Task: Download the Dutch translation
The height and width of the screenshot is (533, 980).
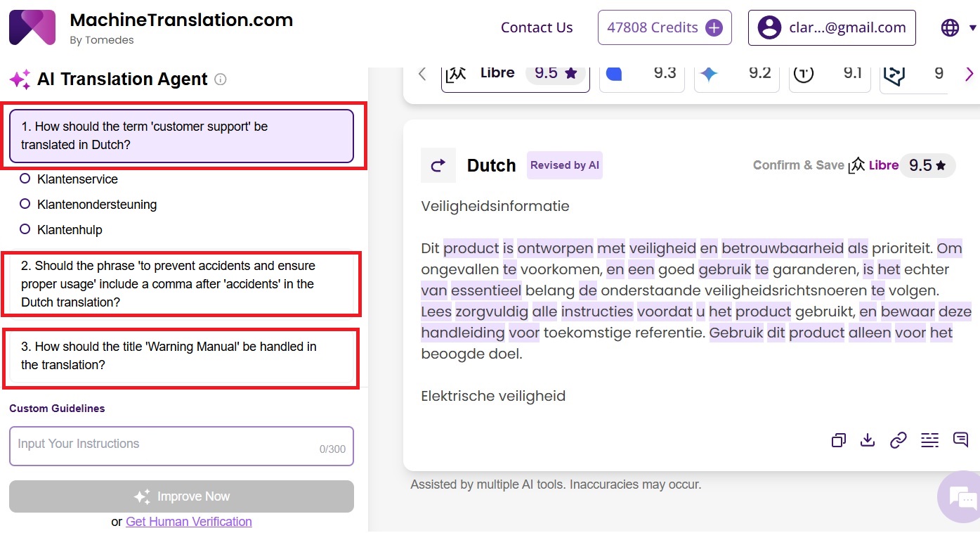Action: 868,440
